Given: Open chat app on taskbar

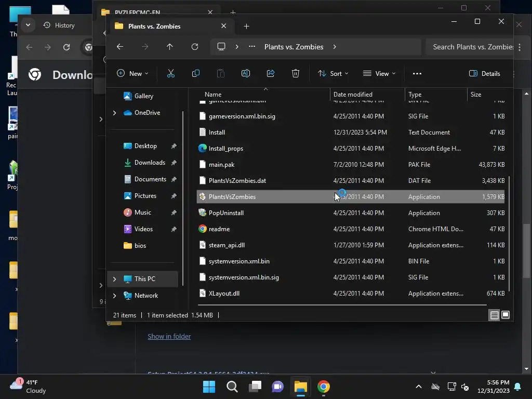Looking at the screenshot, I should click(277, 387).
